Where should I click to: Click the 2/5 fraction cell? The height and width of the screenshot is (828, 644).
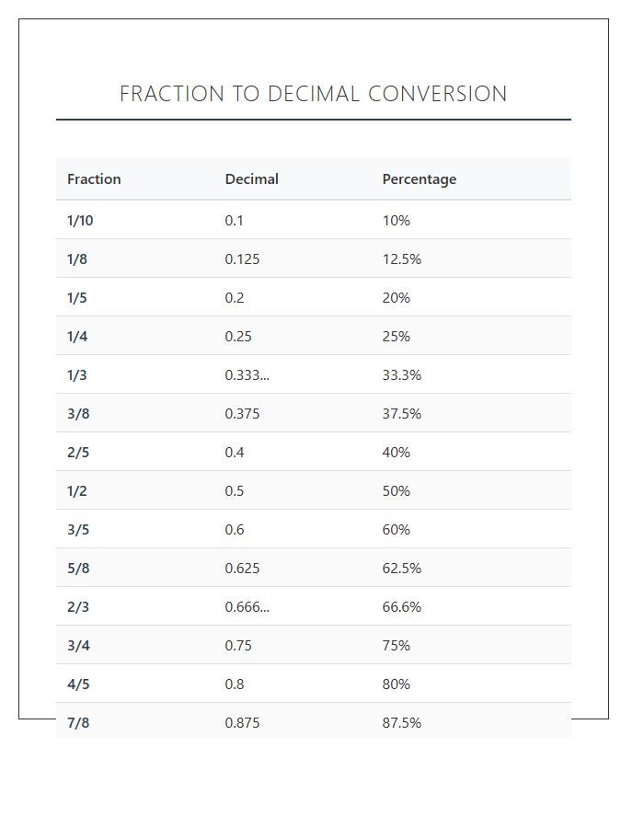(78, 452)
